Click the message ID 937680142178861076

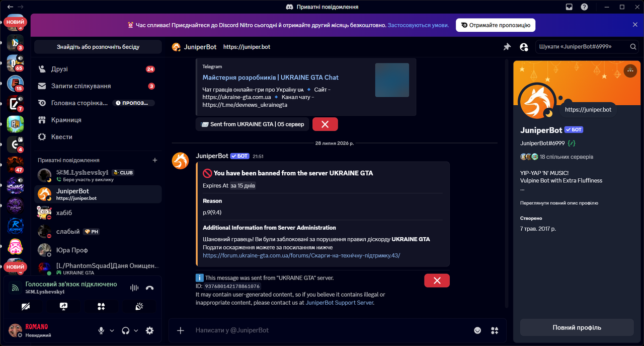[x=232, y=286]
